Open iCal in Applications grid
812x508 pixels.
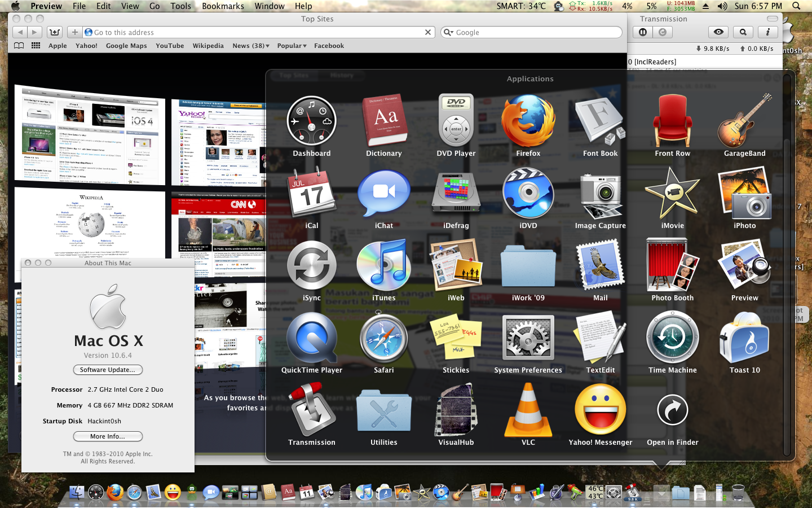311,193
